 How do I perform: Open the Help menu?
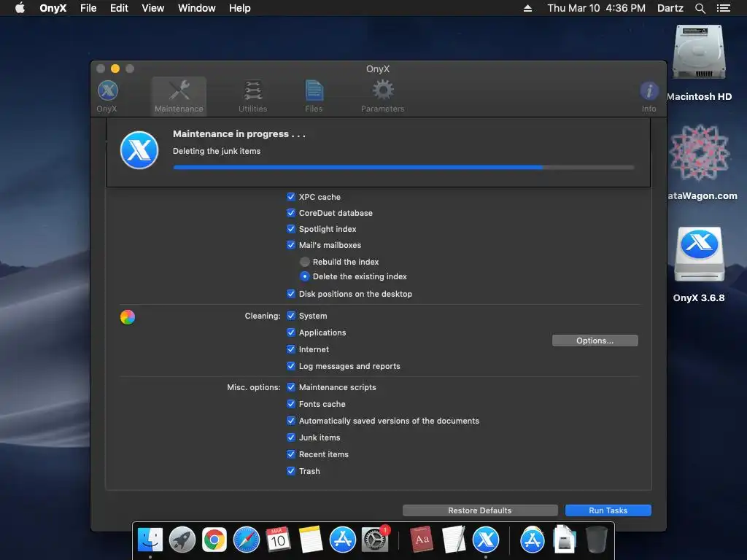click(239, 8)
